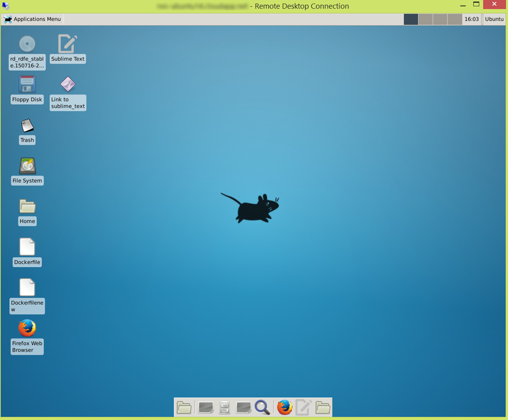Viewport: 508px width, 420px height.
Task: Select the File System drive icon
Action: [x=27, y=166]
